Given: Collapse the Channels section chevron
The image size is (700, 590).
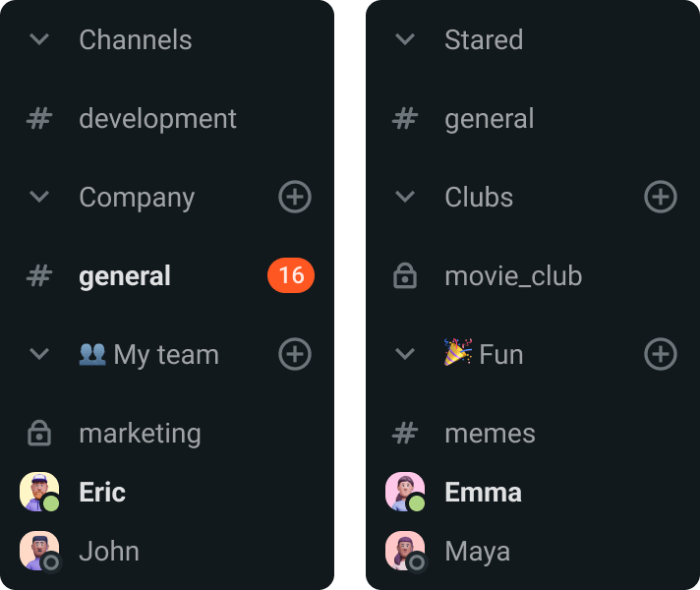Looking at the screenshot, I should click(39, 39).
